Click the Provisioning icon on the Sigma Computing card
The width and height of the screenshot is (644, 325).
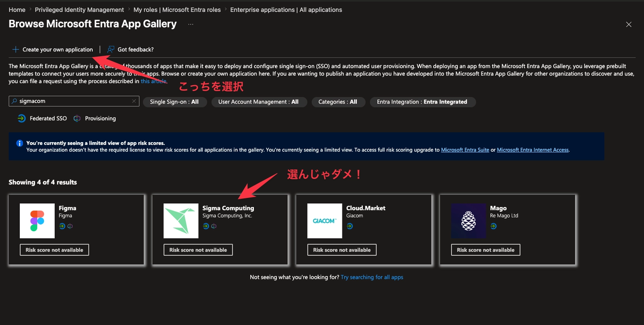[214, 226]
